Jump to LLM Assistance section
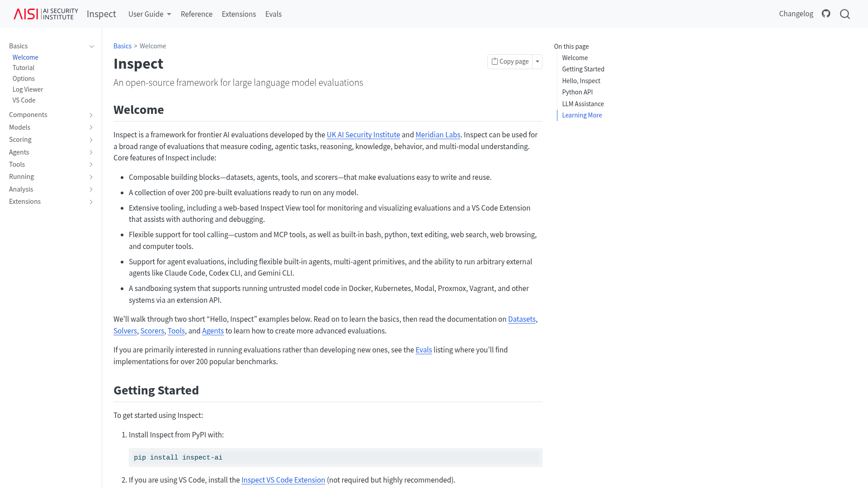868x488 pixels. pos(583,104)
